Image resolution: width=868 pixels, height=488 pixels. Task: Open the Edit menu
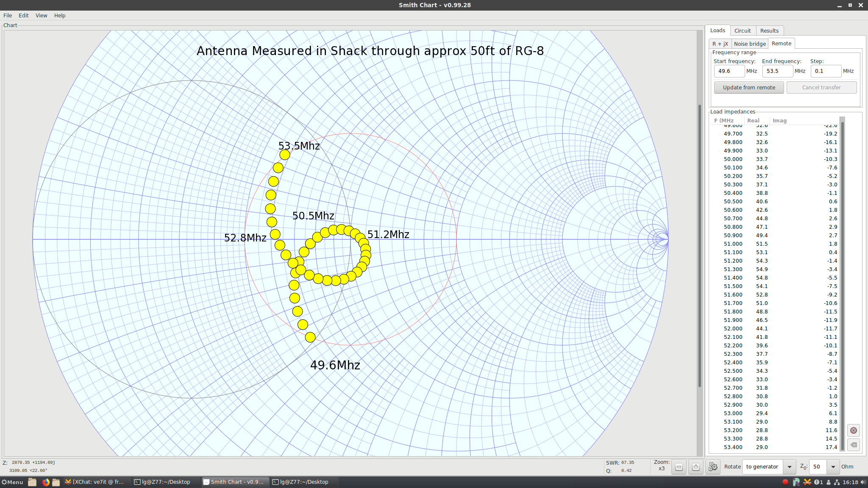tap(24, 16)
